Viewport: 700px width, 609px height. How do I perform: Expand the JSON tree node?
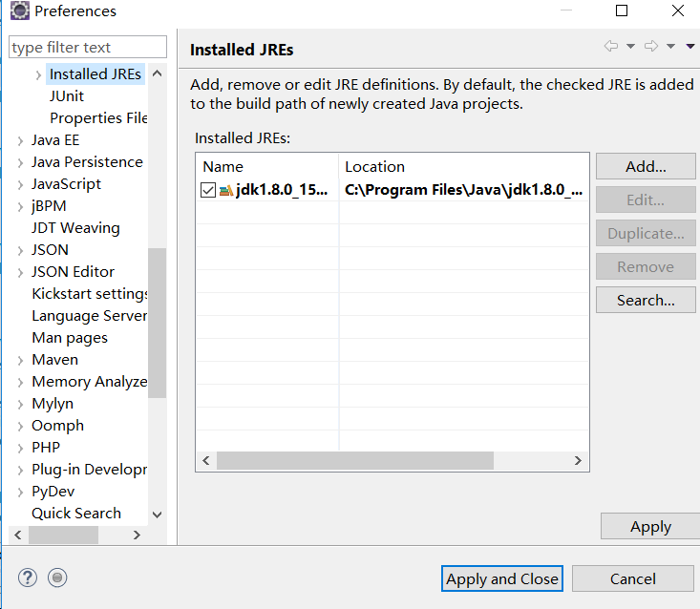coord(20,251)
